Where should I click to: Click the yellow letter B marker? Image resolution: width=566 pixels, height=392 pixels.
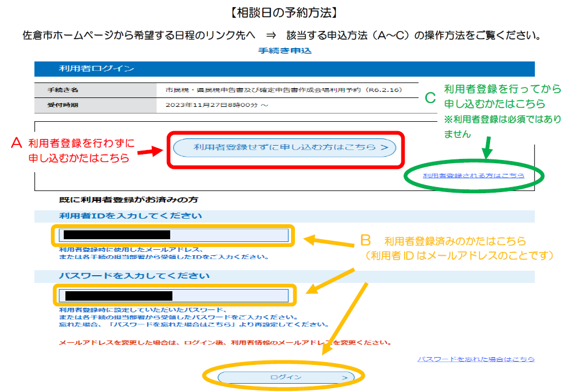click(x=365, y=241)
